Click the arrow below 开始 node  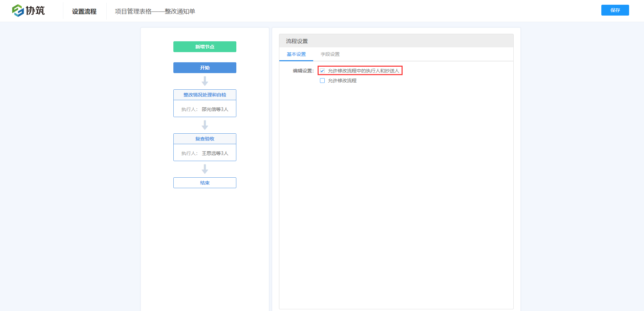[205, 81]
